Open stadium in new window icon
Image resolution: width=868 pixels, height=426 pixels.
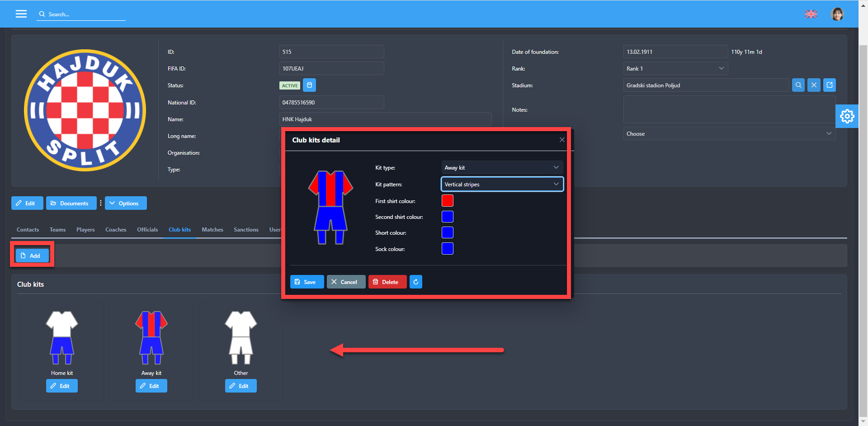pos(830,85)
